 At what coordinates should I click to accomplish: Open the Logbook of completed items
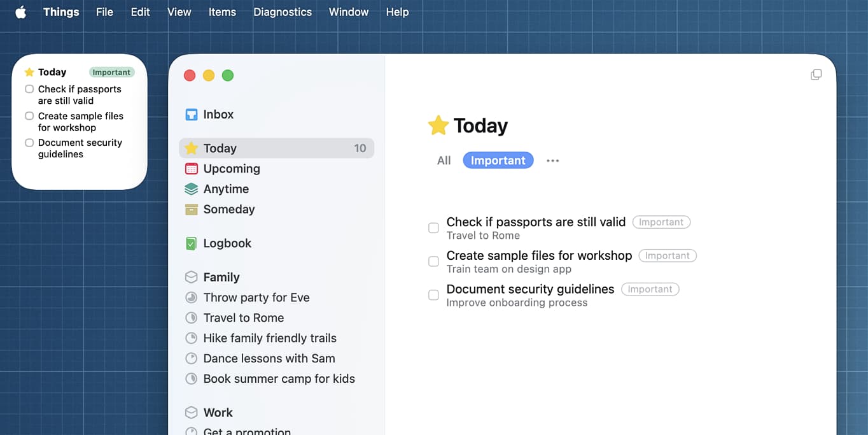[x=227, y=243]
